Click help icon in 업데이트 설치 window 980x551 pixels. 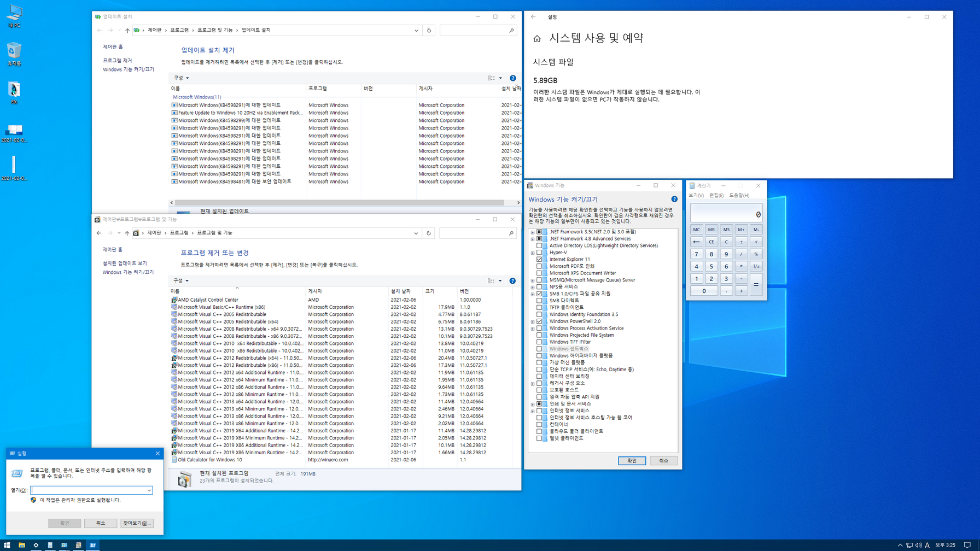pyautogui.click(x=512, y=78)
